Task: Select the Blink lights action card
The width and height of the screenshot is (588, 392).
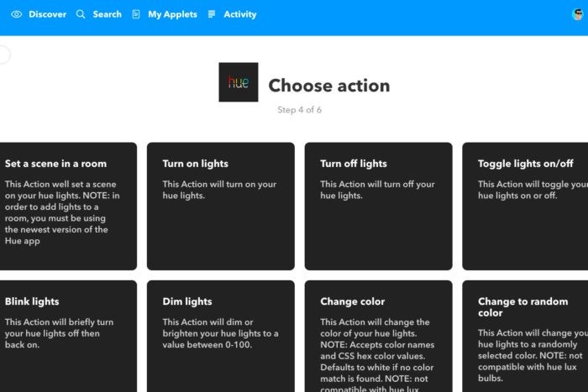Action: (68, 336)
